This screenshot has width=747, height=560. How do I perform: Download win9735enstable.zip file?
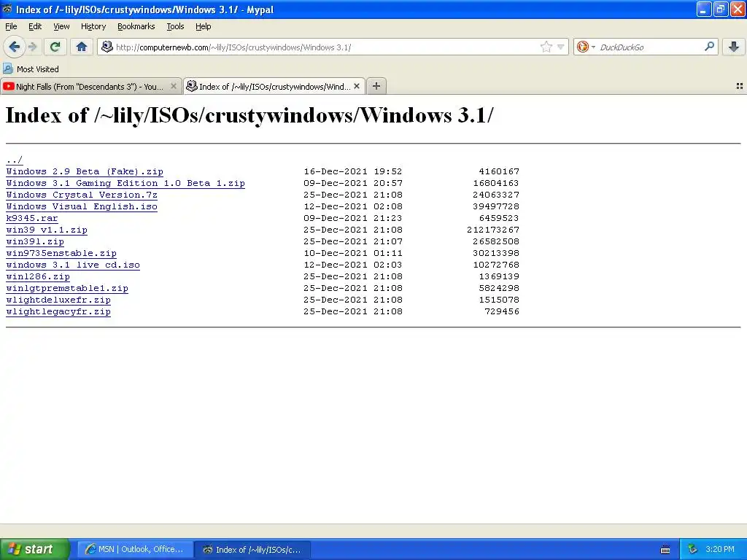coord(61,253)
